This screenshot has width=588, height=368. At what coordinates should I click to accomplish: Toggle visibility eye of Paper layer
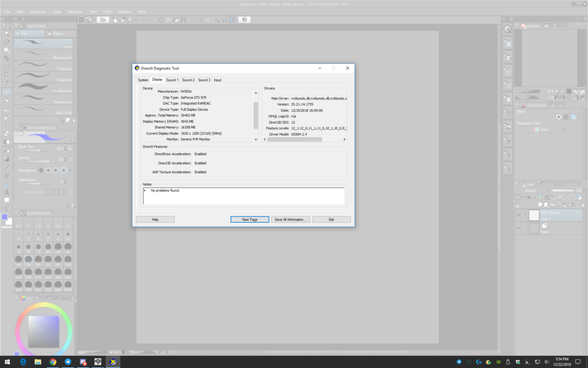coord(518,228)
